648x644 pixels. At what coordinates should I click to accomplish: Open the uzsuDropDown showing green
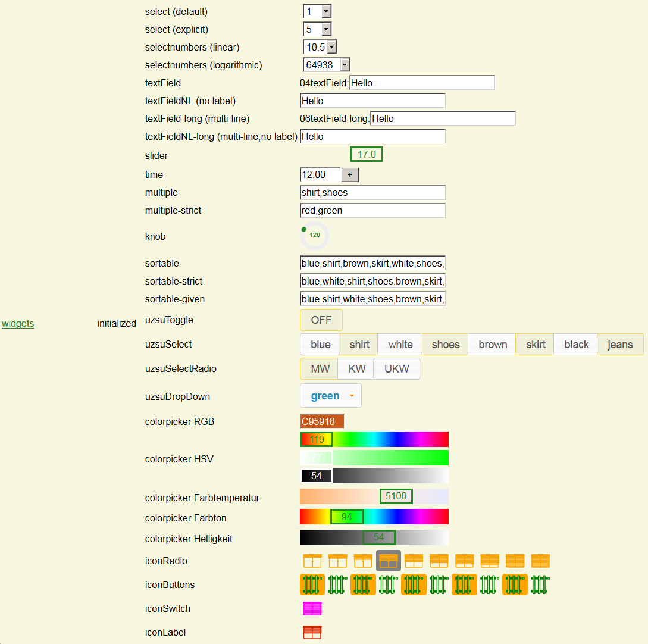pos(331,396)
